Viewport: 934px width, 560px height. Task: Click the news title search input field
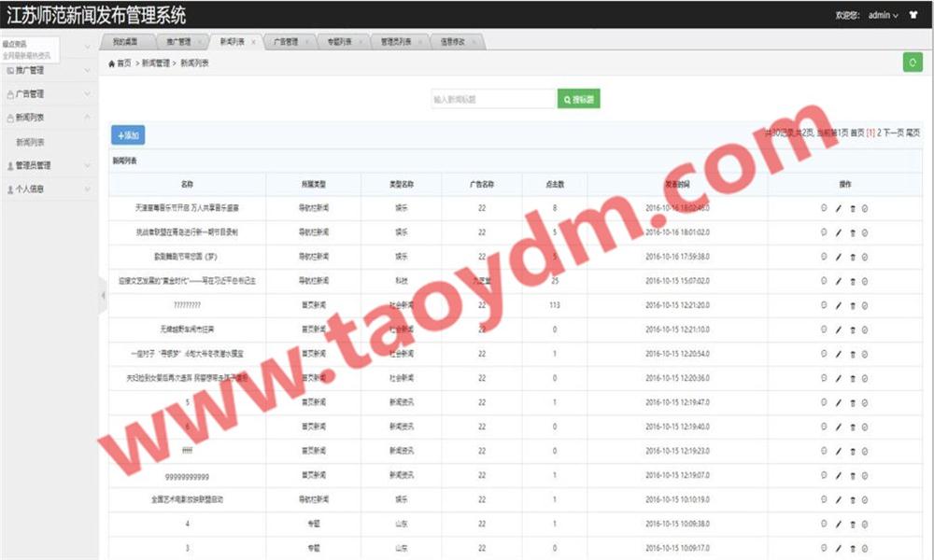[493, 99]
